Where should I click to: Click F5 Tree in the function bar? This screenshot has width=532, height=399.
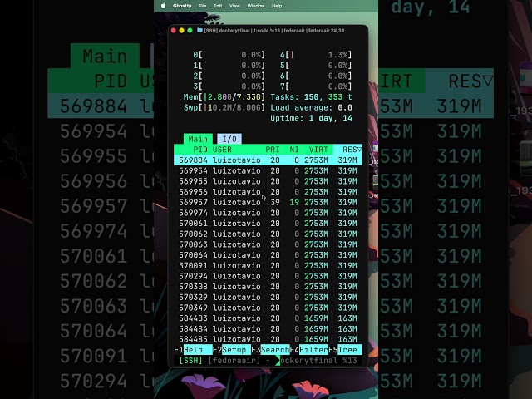345,350
